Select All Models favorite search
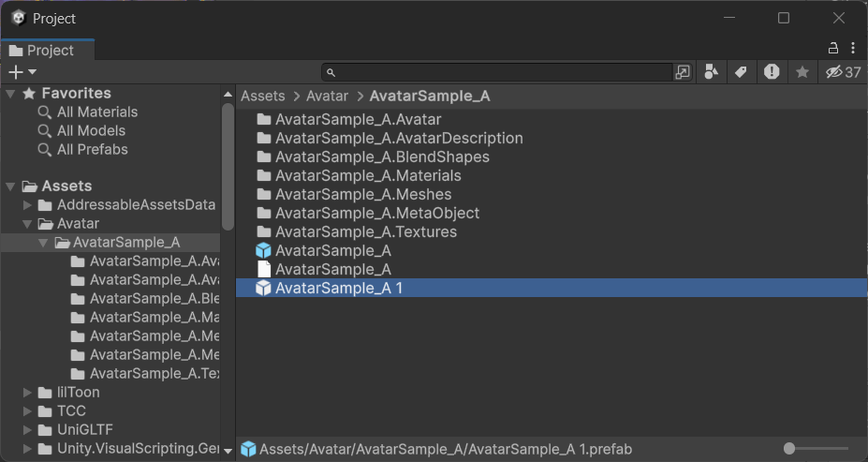 92,131
